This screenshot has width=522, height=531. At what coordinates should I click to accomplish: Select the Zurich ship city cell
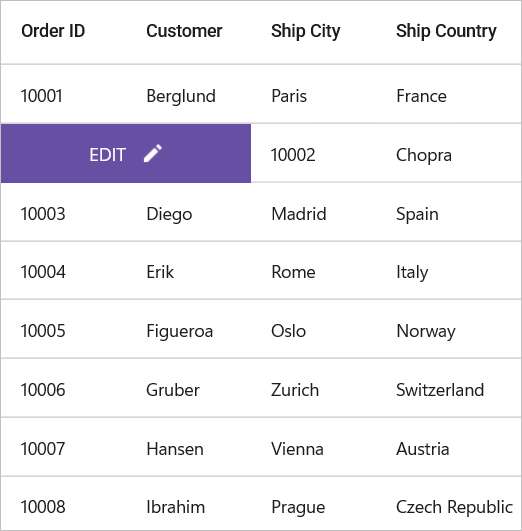point(313,388)
